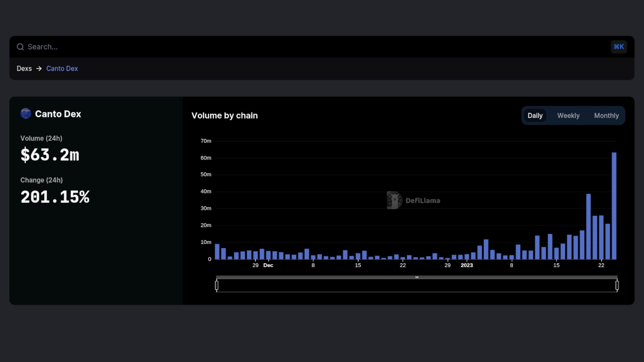
Task: Click the center grip on the range bar
Action: coord(417,277)
